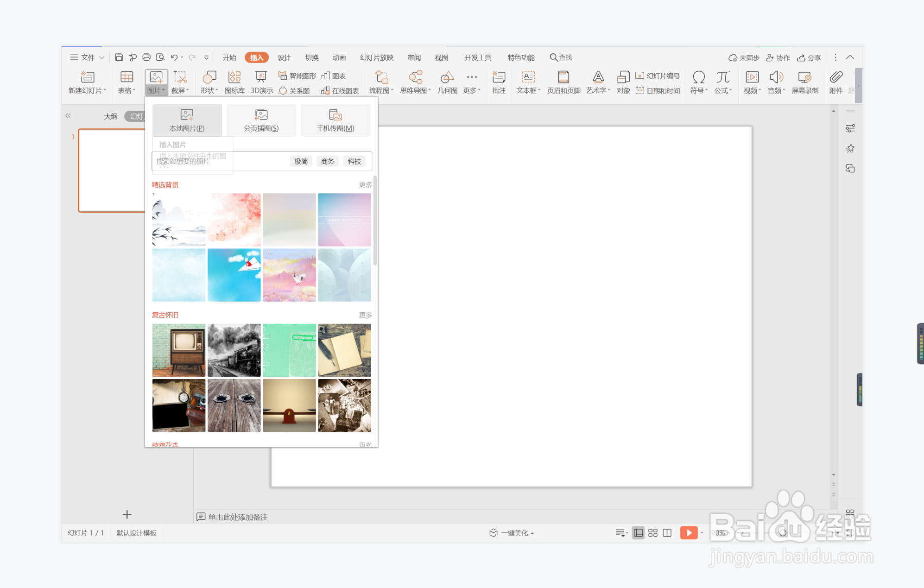Insert Smart Graphic (智能图形)
Screen dimensions: 924x588
pyautogui.click(x=297, y=76)
